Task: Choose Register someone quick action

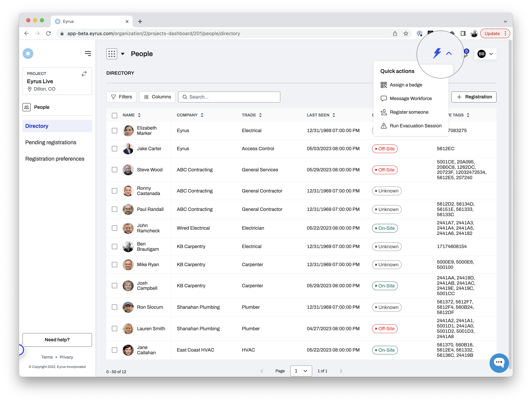Action: click(404, 112)
